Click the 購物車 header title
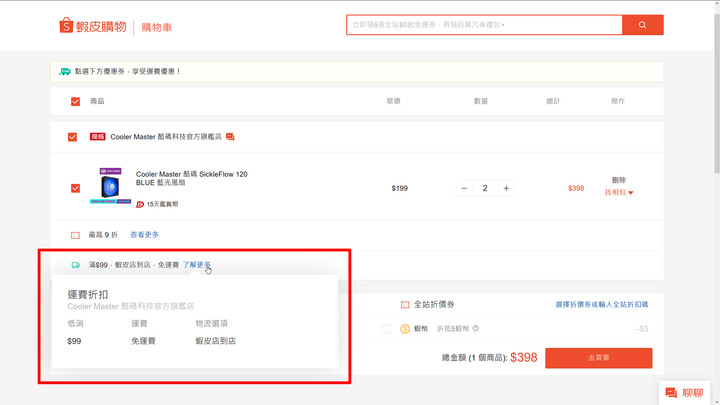The height and width of the screenshot is (405, 720). click(157, 28)
